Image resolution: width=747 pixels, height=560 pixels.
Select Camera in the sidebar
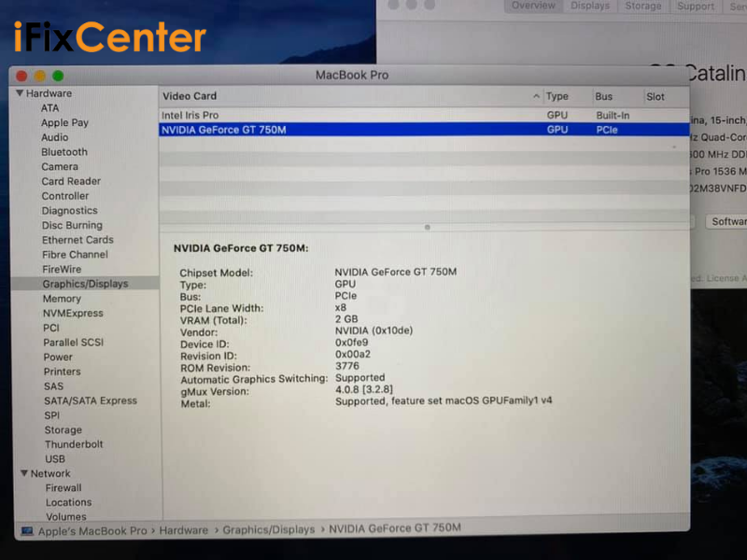[60, 167]
